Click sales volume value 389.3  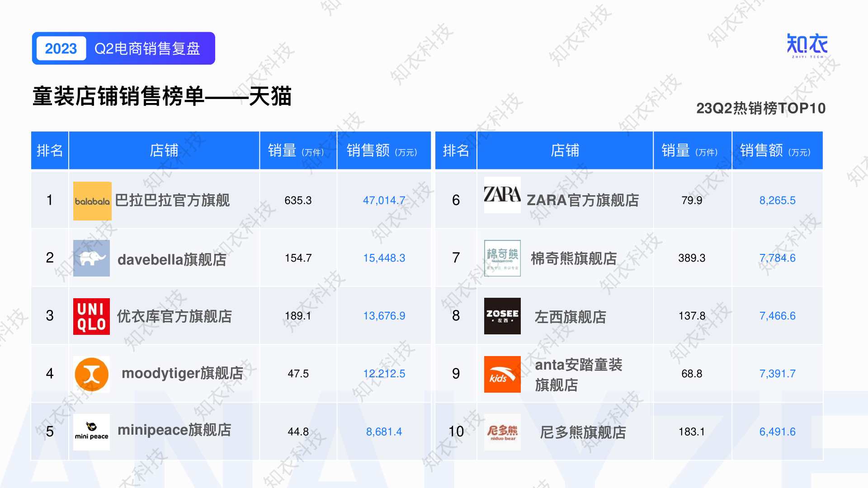pyautogui.click(x=692, y=258)
